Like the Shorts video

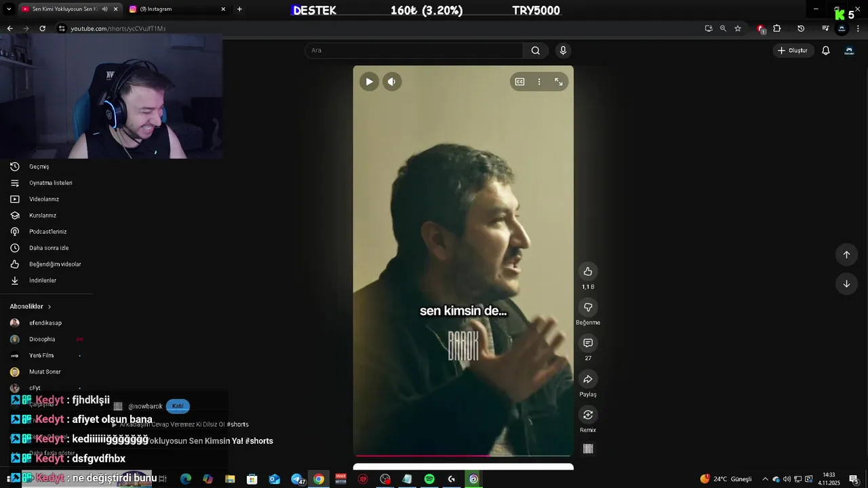[588, 272]
